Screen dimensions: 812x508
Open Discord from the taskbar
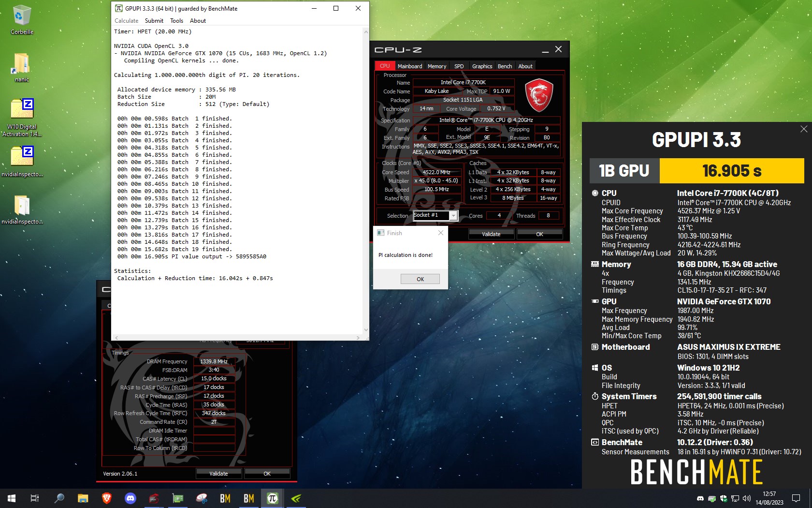tap(130, 498)
